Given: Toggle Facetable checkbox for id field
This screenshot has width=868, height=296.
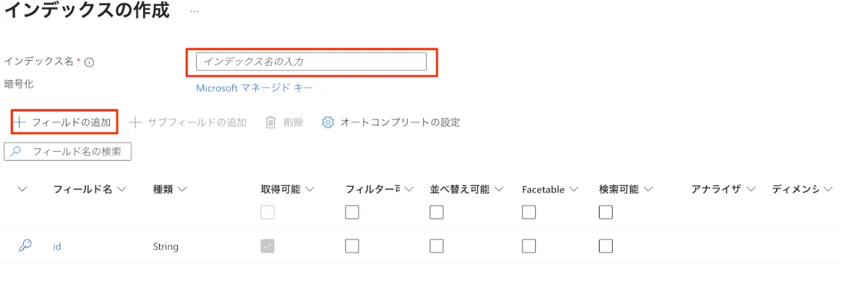Looking at the screenshot, I should (529, 246).
